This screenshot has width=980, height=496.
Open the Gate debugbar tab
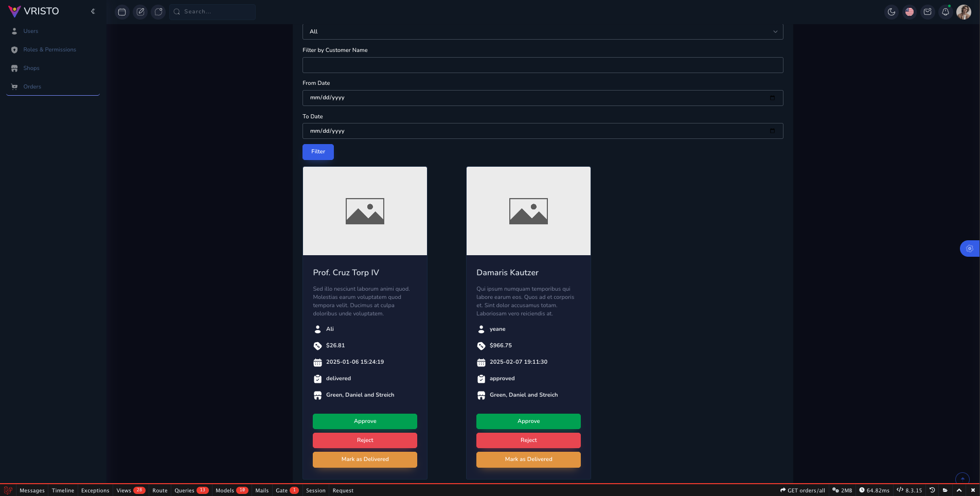287,491
